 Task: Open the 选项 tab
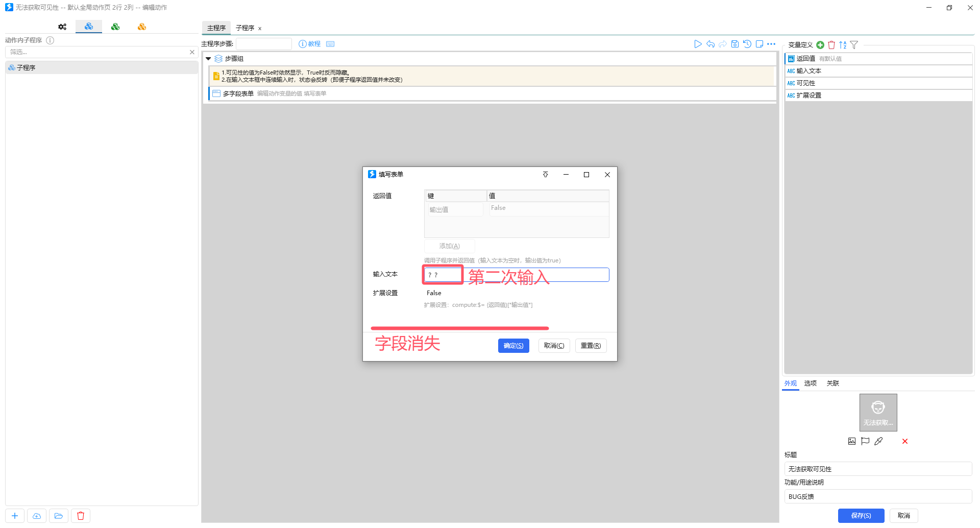coord(810,383)
